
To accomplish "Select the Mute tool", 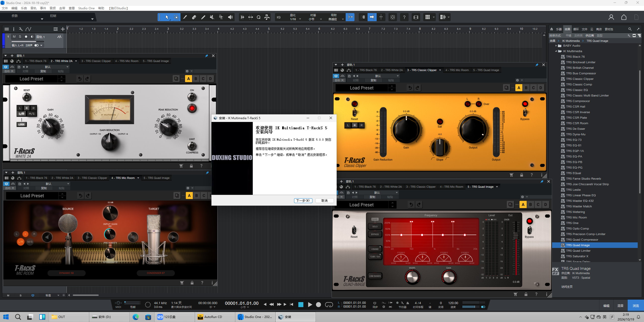I will pos(212,17).
